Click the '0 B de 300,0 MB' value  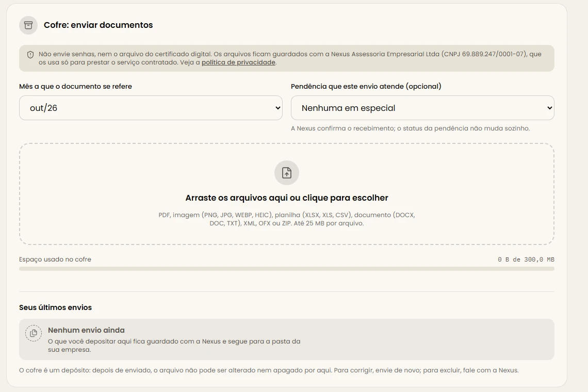point(526,259)
